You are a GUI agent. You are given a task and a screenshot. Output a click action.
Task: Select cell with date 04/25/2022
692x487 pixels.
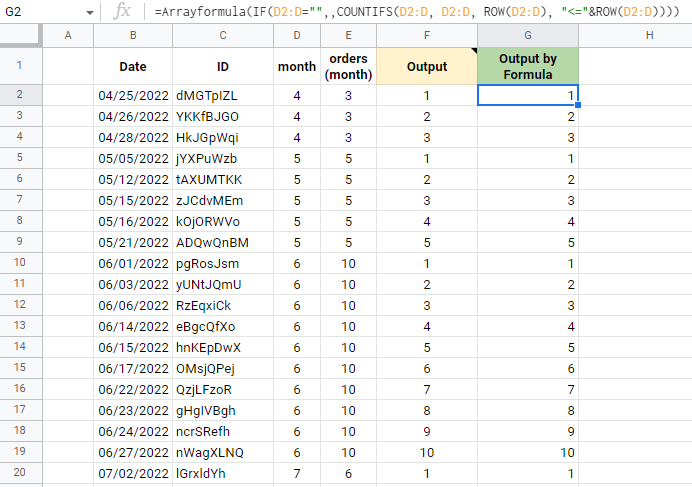point(133,95)
